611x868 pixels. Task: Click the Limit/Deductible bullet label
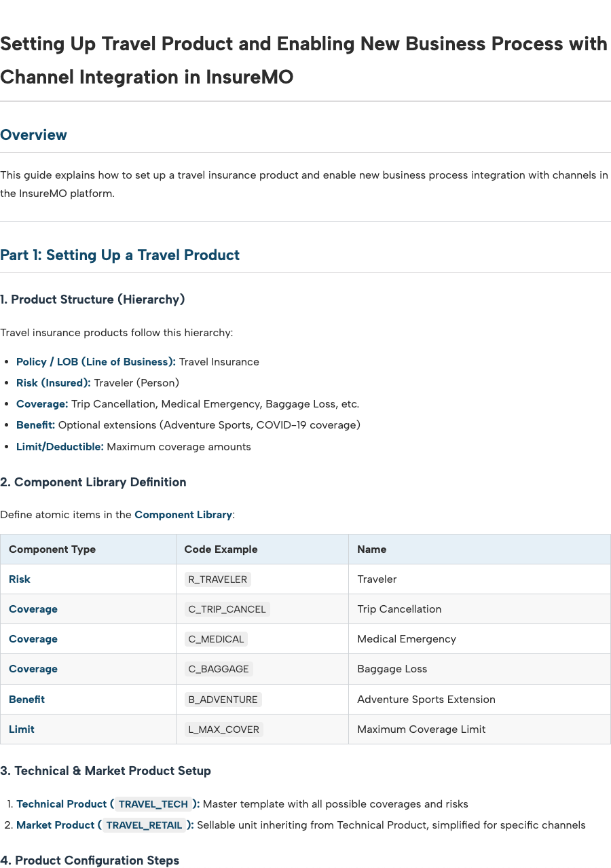tap(60, 446)
